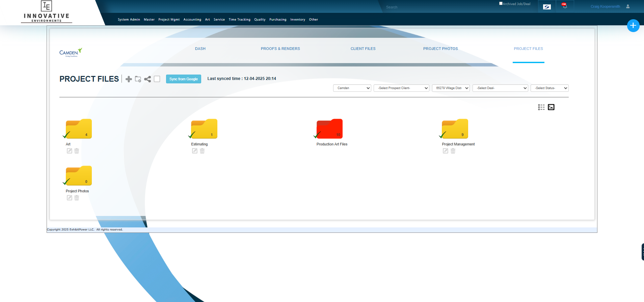
Task: Edit the Estimating folder
Action: (x=195, y=151)
